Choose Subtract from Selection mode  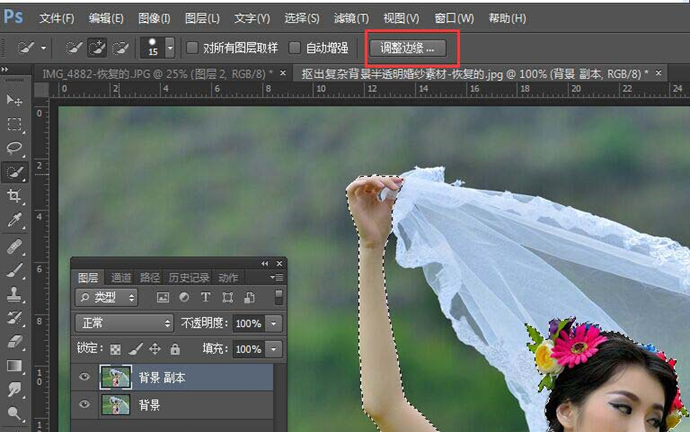pos(120,48)
